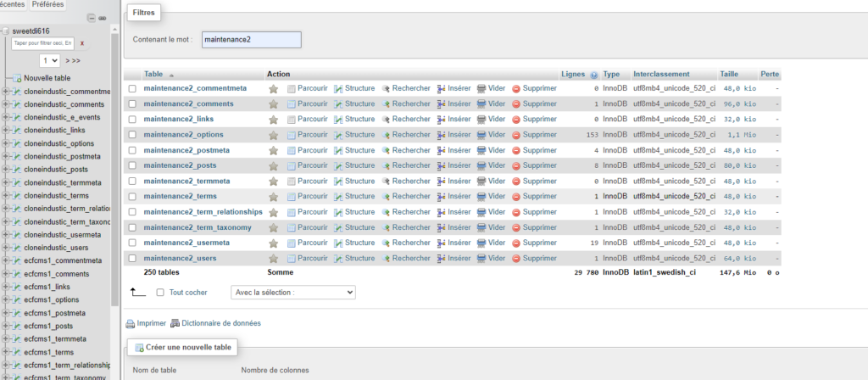Image resolution: width=868 pixels, height=380 pixels.
Task: Enable the Tout cocher checkbox
Action: point(161,292)
